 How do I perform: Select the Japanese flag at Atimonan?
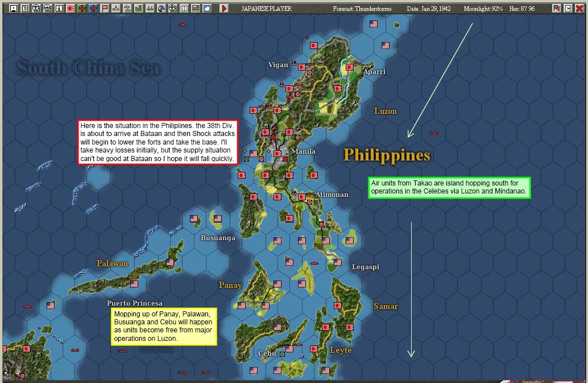point(302,196)
